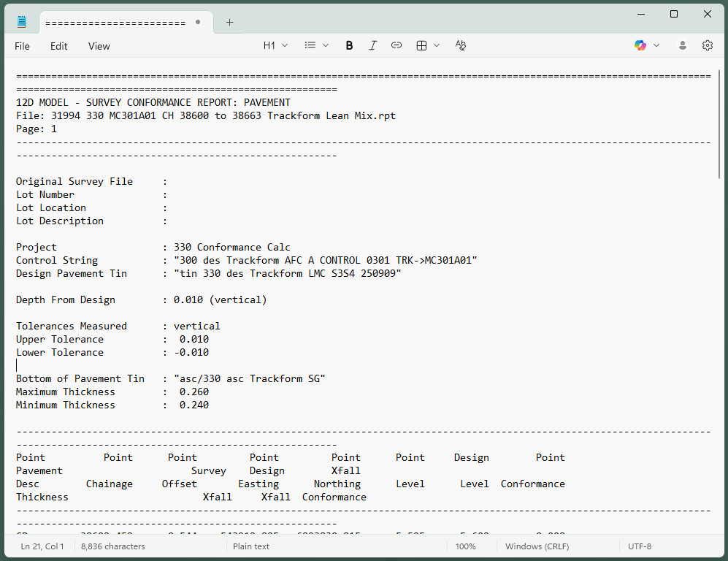
Task: Toggle bold formatting
Action: 349,45
